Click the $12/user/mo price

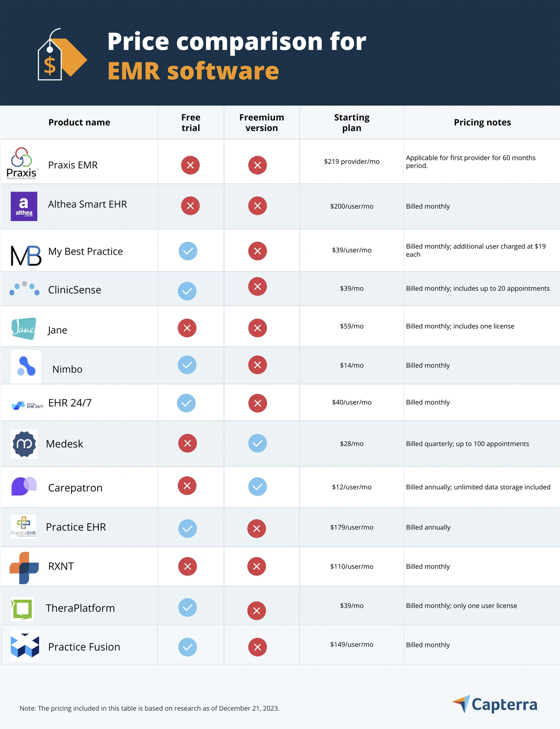click(x=352, y=487)
